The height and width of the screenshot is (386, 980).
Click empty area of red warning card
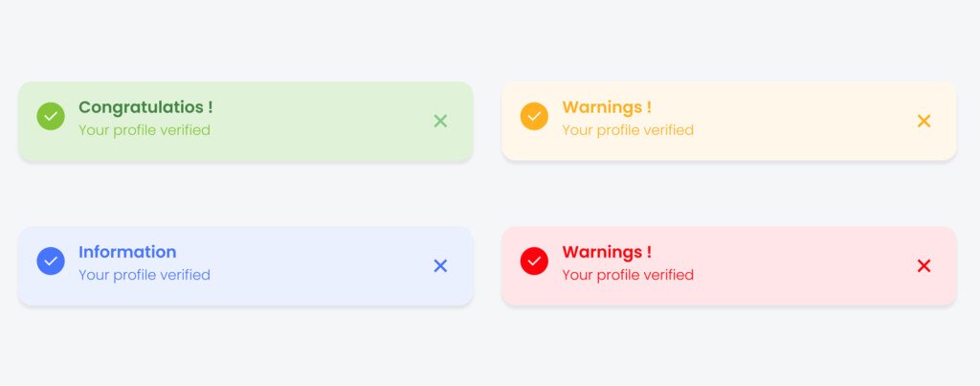(x=805, y=266)
